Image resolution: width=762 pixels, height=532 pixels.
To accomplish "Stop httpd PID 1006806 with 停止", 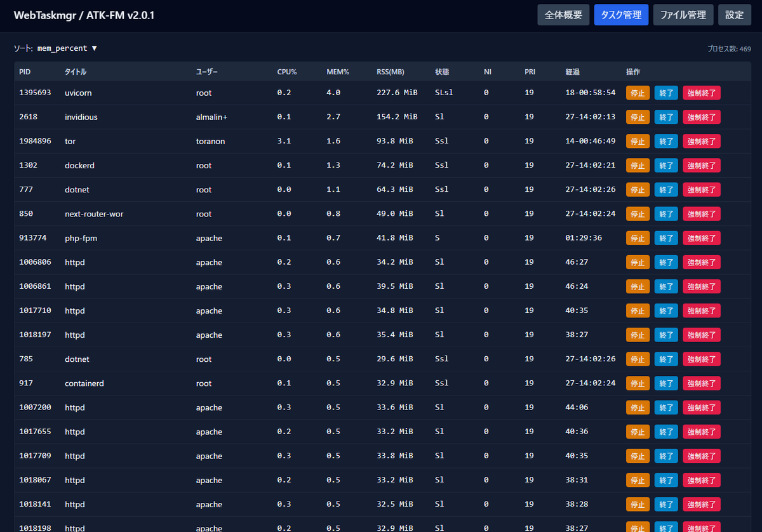I will (x=638, y=262).
